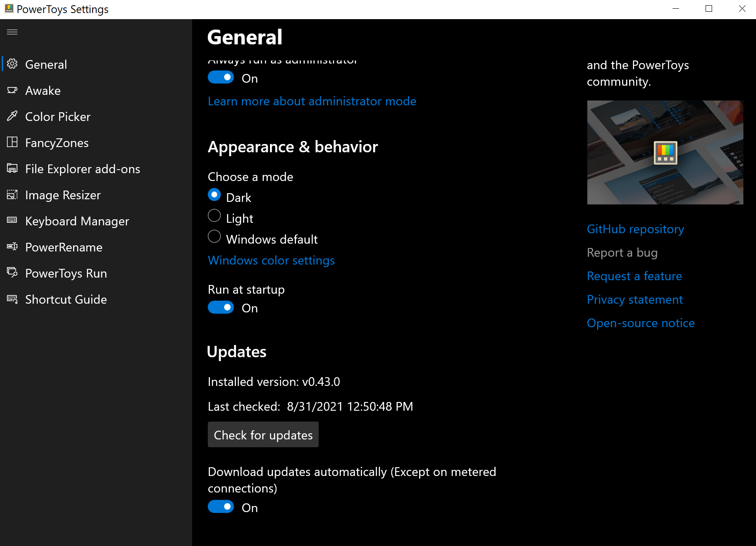
Task: Switch to PowerToys Run settings
Action: (x=96, y=273)
